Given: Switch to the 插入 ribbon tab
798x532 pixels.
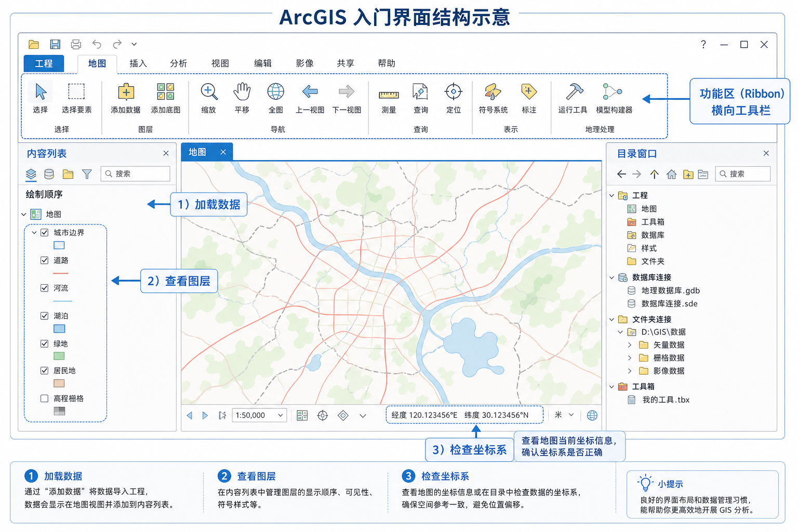Looking at the screenshot, I should (x=138, y=63).
